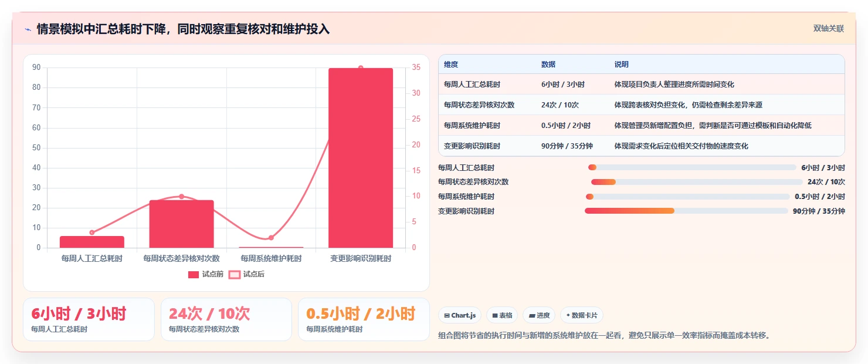Click line point above 每周人工汇总耗时 bar
868x364 pixels.
pos(92,232)
